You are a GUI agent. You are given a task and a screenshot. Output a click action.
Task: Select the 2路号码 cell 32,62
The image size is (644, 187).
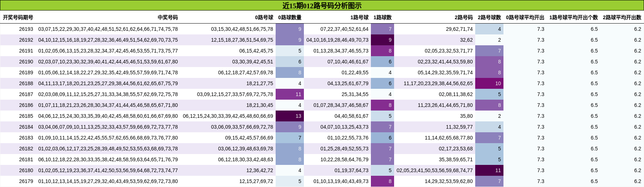467,40
